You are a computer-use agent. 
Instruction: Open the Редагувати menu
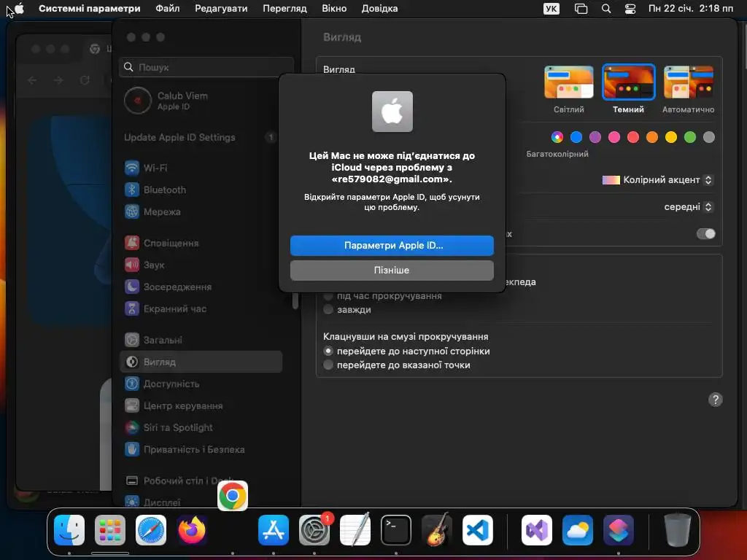[221, 9]
